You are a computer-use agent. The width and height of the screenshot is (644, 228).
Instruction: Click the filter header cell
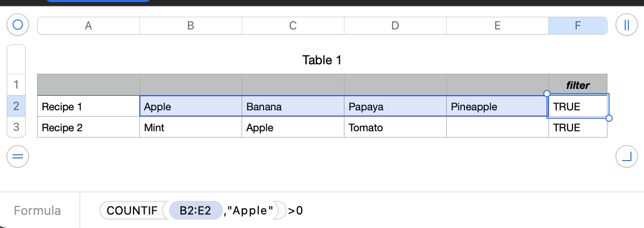(578, 85)
